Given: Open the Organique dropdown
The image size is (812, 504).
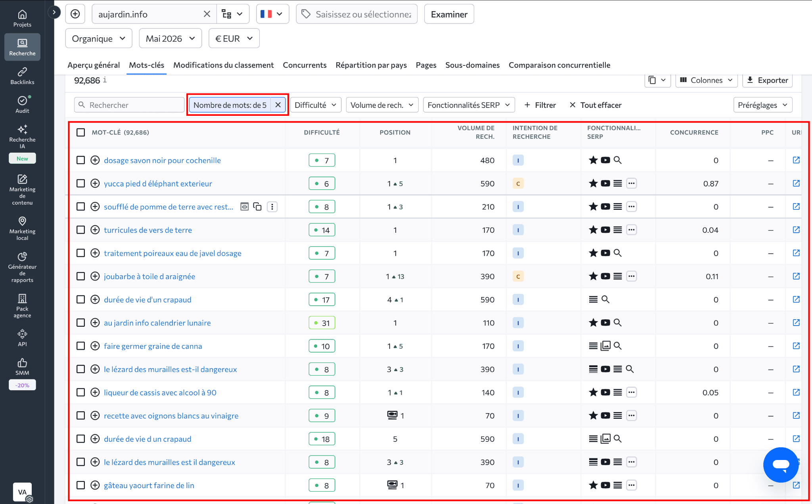Looking at the screenshot, I should 99,38.
